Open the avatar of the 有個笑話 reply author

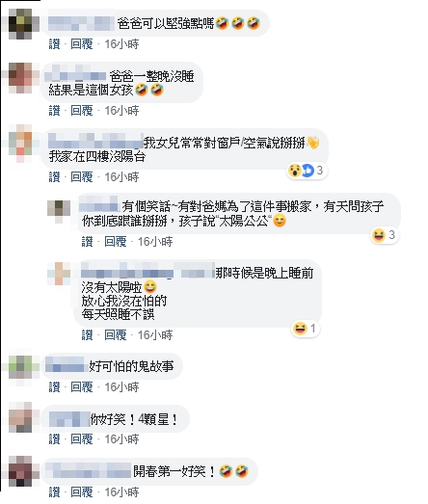[x=59, y=211]
